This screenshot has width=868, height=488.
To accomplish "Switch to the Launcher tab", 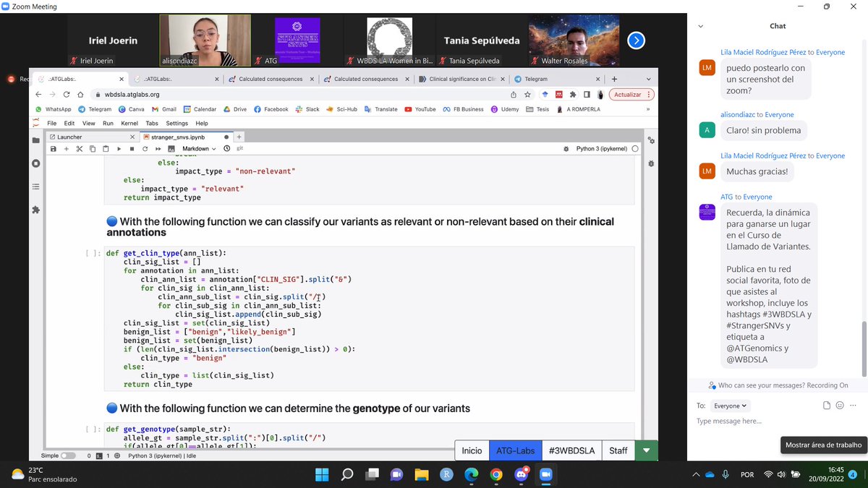I will click(92, 137).
